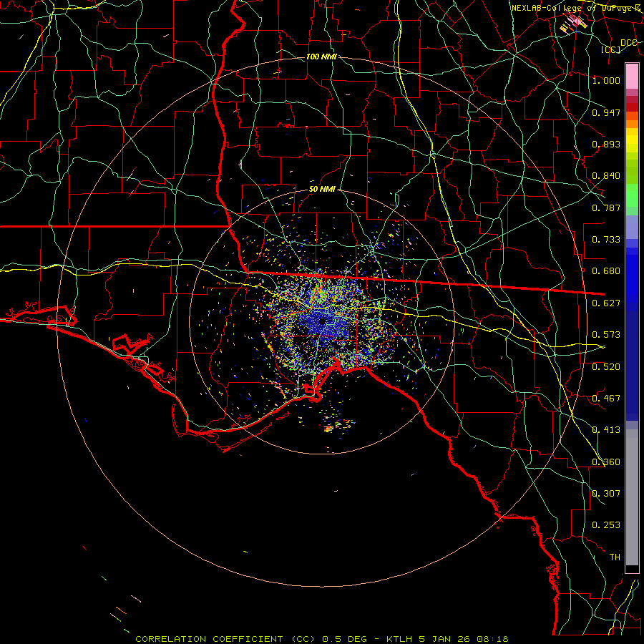Click the 1.000 value on the color scale
The width and height of the screenshot is (644, 644).
point(606,80)
